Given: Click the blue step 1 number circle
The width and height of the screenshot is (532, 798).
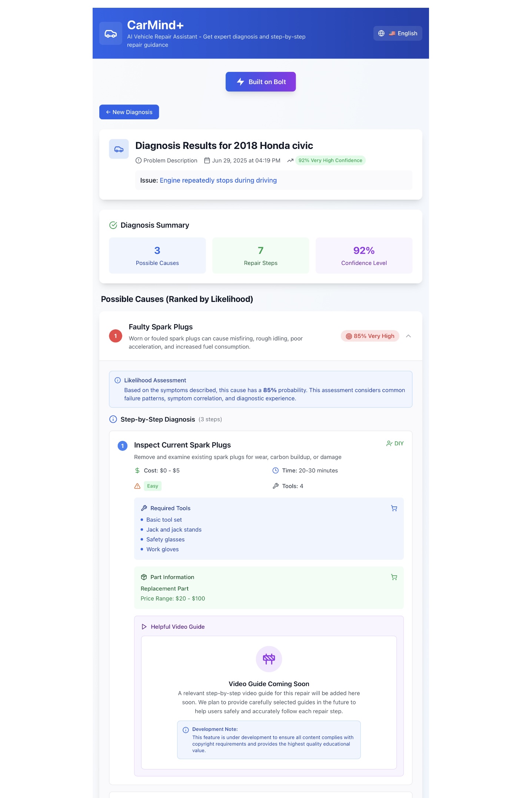Looking at the screenshot, I should coord(123,446).
